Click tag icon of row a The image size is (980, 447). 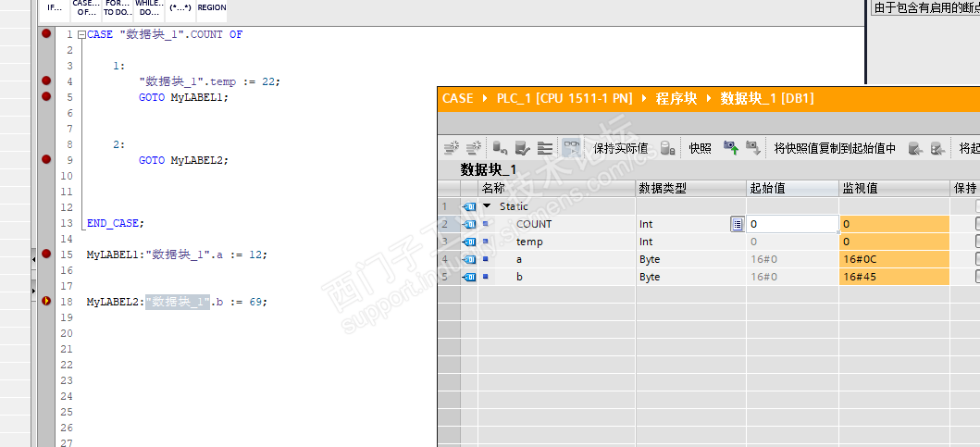coord(469,259)
